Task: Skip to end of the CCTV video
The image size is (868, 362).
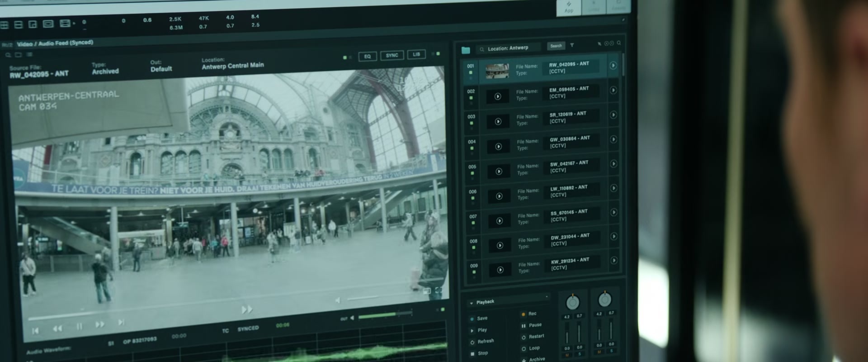Action: tap(121, 322)
